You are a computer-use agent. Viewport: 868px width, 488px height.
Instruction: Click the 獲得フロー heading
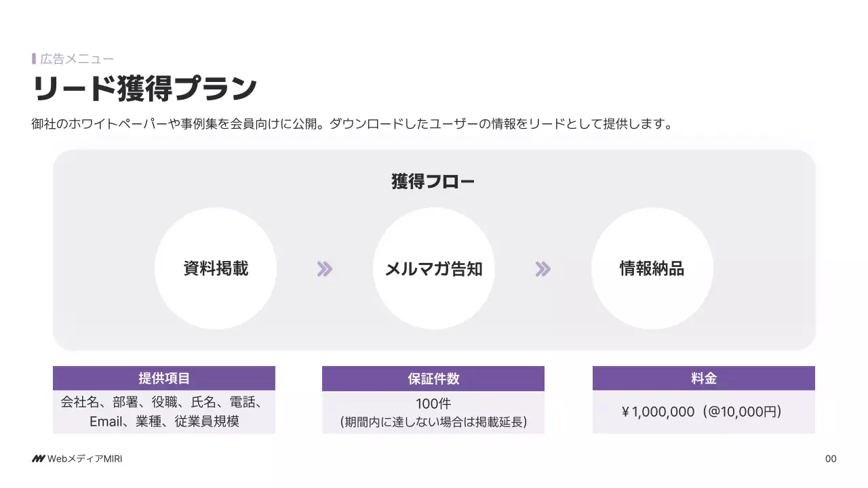[433, 182]
